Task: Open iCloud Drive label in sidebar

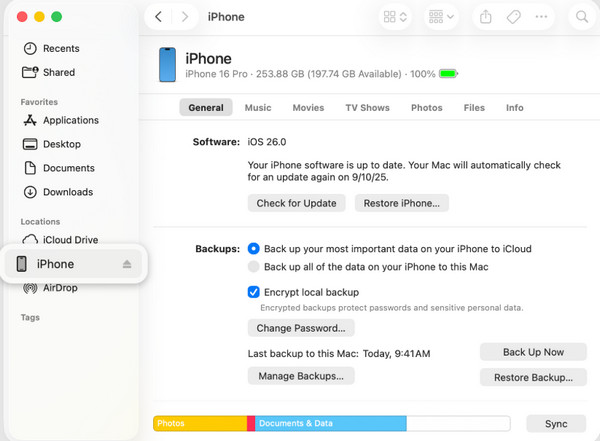Action: coord(70,240)
